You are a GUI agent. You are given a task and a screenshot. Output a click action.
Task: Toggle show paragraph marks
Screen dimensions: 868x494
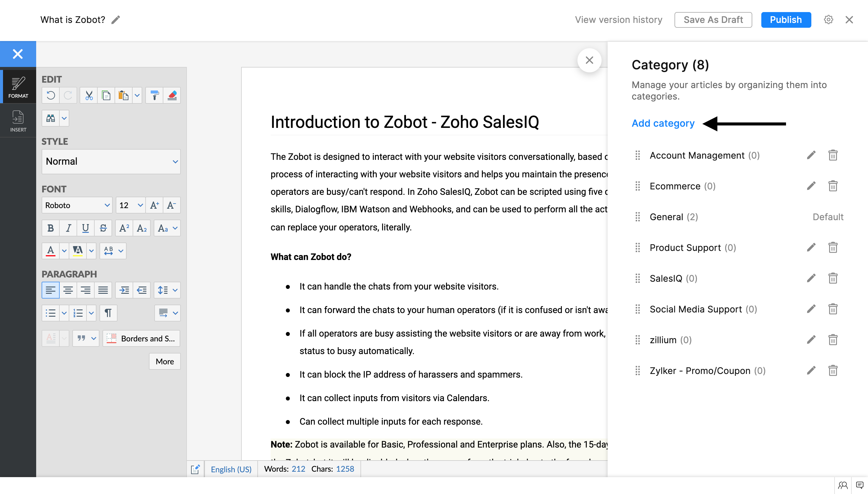108,313
